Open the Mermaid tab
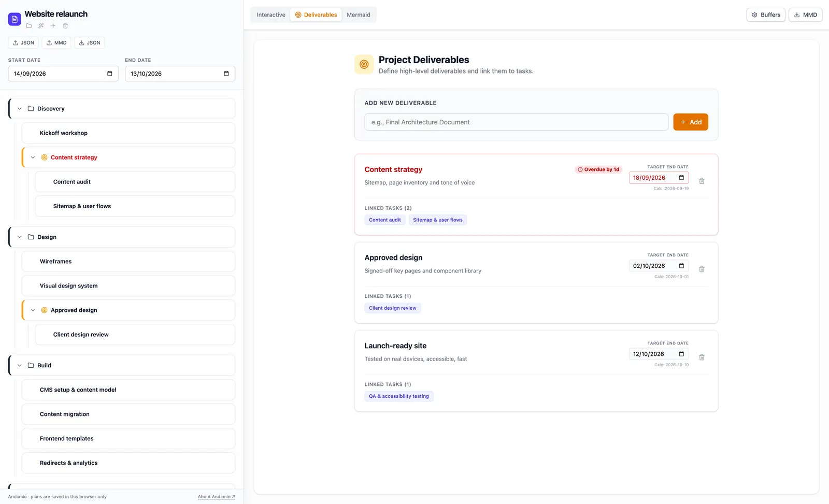 (x=359, y=15)
